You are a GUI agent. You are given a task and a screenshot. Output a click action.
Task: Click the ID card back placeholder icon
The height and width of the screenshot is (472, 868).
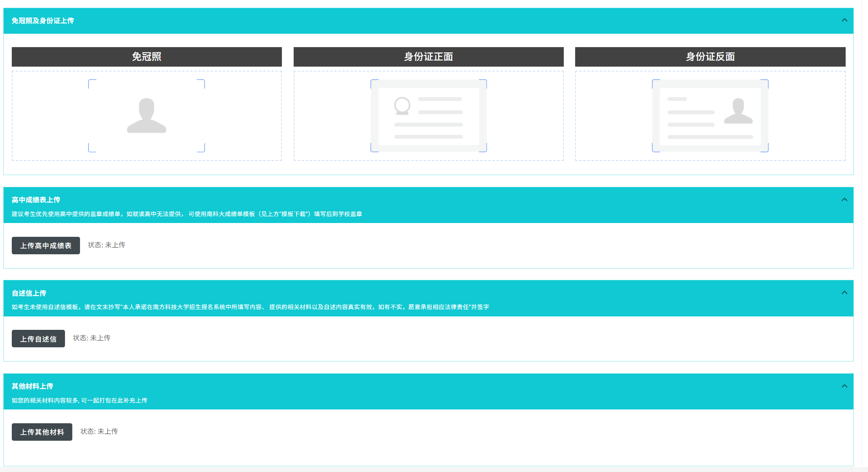(710, 116)
